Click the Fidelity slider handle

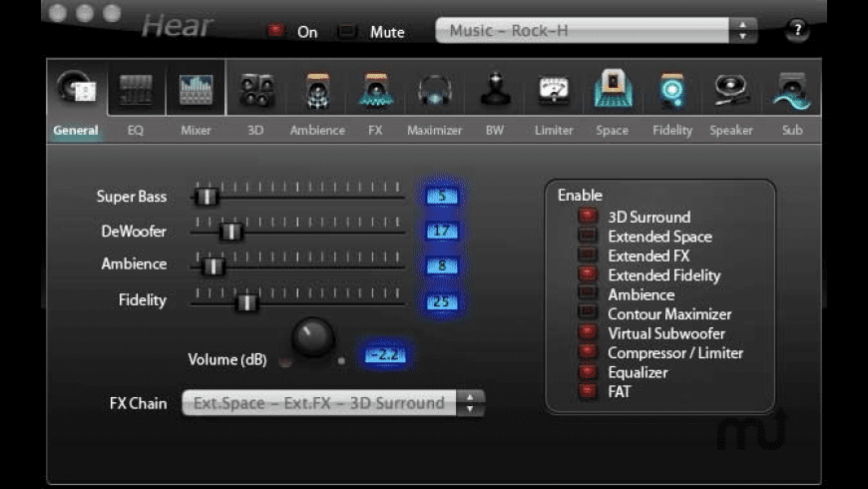coord(246,302)
